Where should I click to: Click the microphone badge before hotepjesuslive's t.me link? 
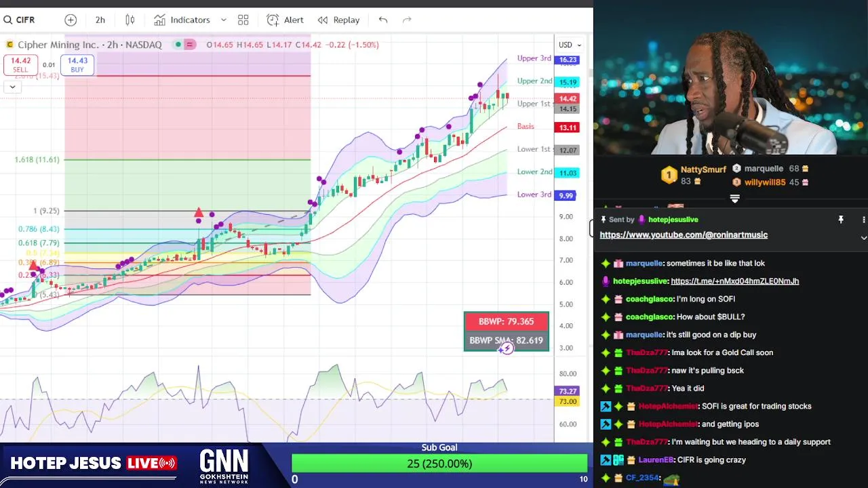[x=606, y=281]
